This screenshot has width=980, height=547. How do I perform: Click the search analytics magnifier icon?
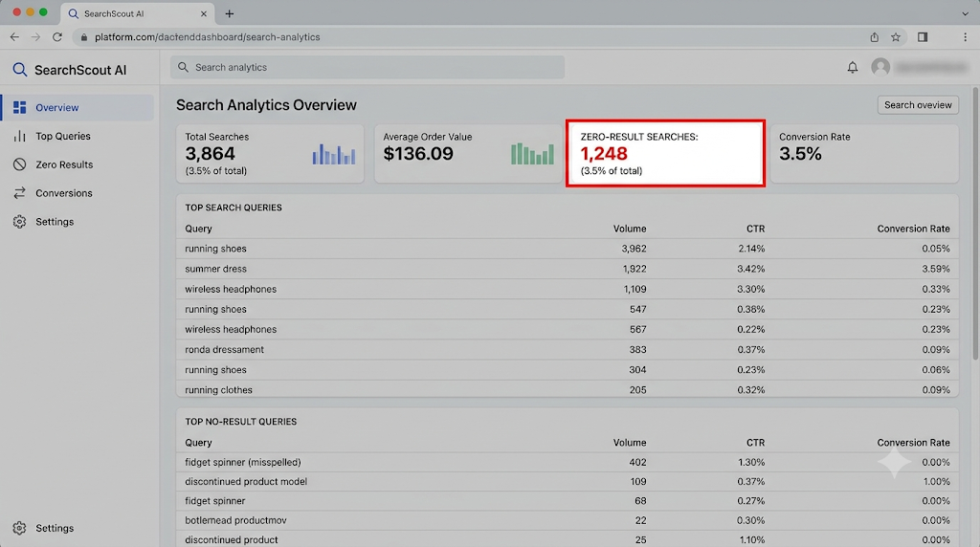183,67
